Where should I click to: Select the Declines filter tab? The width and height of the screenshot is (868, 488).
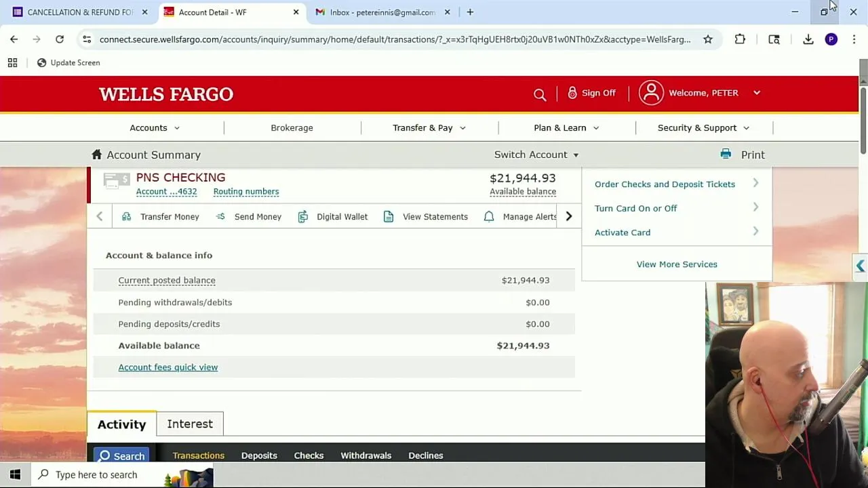425,455
